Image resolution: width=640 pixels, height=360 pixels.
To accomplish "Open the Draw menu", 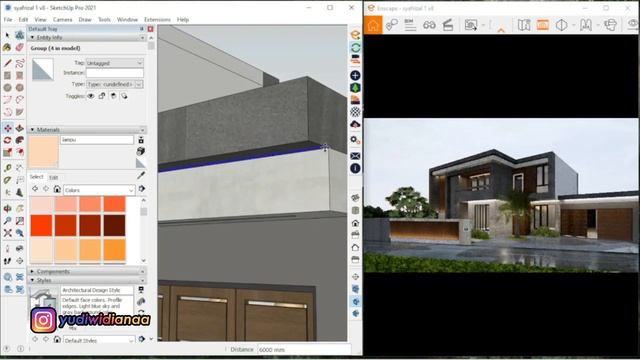I will tap(85, 20).
